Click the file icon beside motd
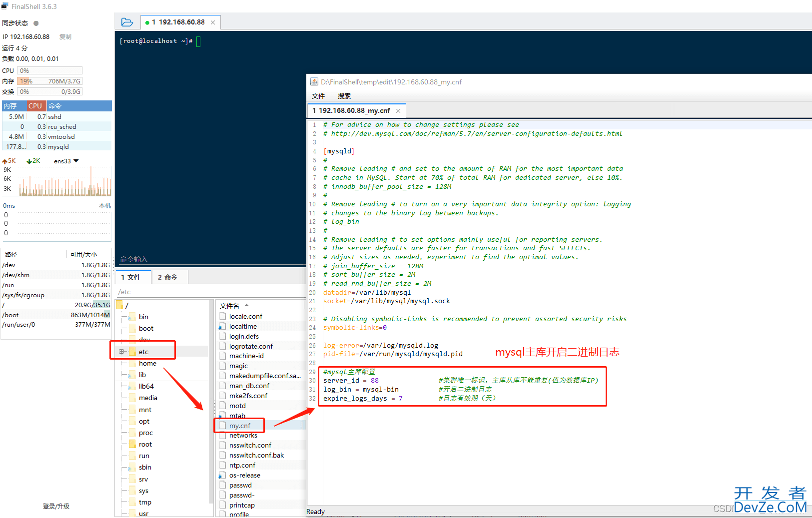The height and width of the screenshot is (518, 812). 223,406
